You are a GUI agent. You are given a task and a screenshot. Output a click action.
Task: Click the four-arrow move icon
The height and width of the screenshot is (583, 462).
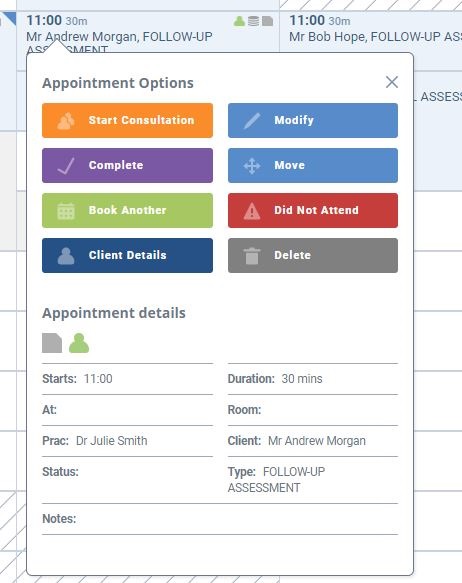(x=252, y=166)
